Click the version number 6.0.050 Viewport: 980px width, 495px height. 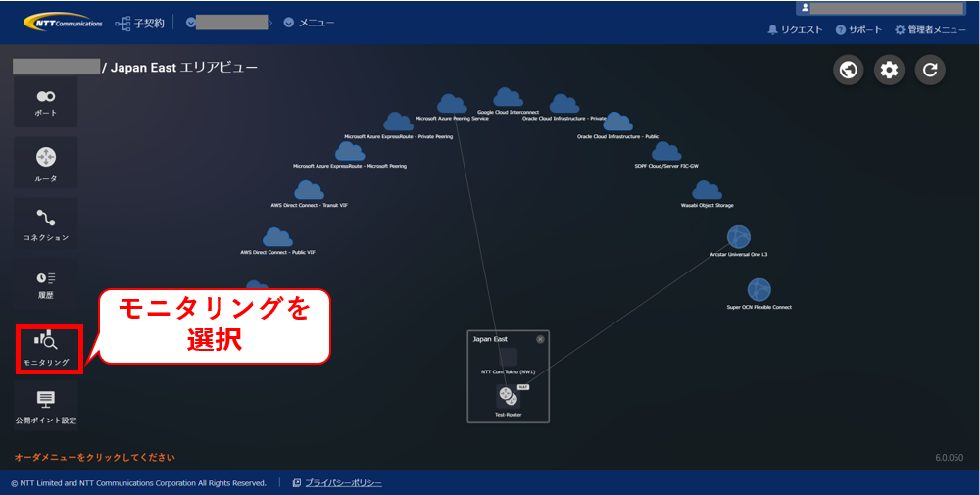pos(950,458)
